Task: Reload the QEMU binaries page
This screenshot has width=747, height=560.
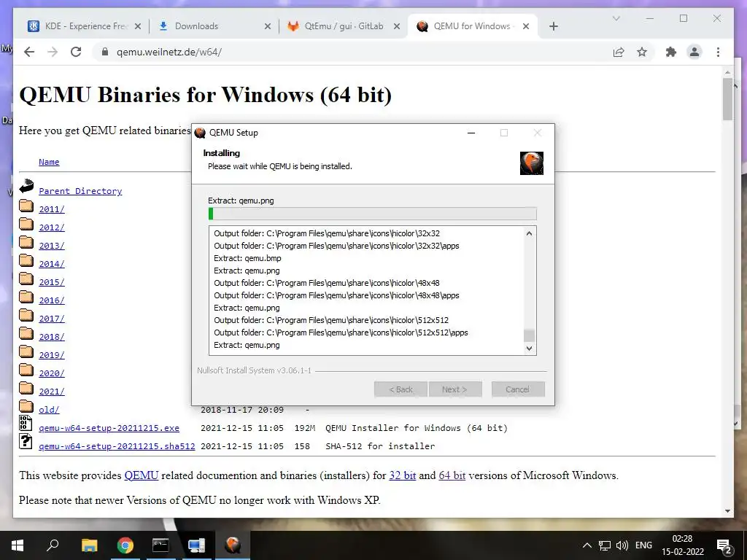Action: pos(76,52)
